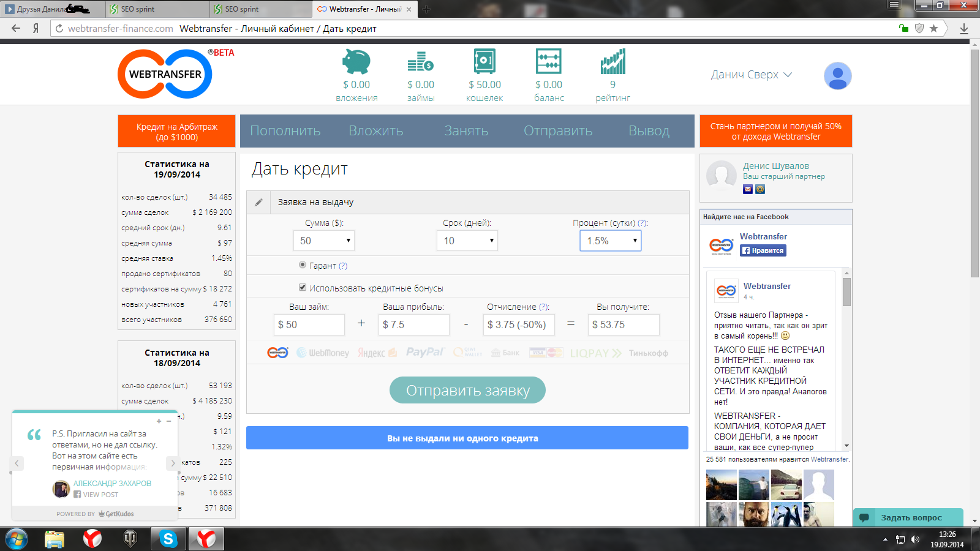Click the World of Tanks taskbar icon
This screenshot has width=980, height=551.
coord(130,539)
